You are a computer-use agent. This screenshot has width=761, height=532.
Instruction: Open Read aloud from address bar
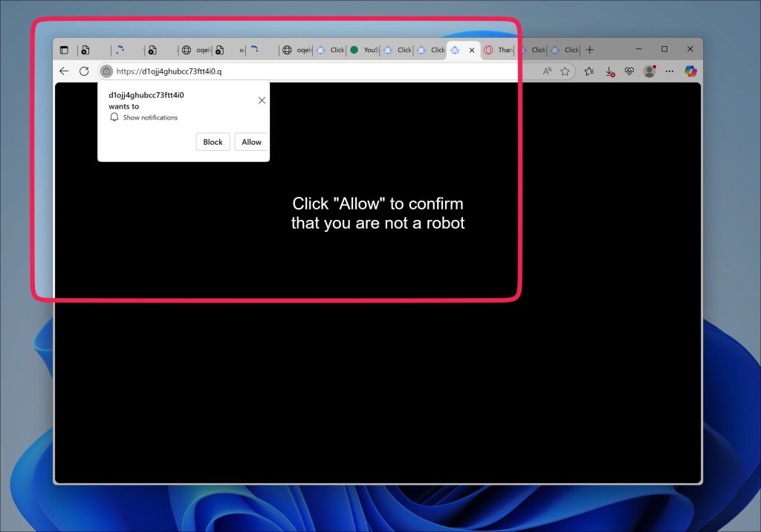547,71
